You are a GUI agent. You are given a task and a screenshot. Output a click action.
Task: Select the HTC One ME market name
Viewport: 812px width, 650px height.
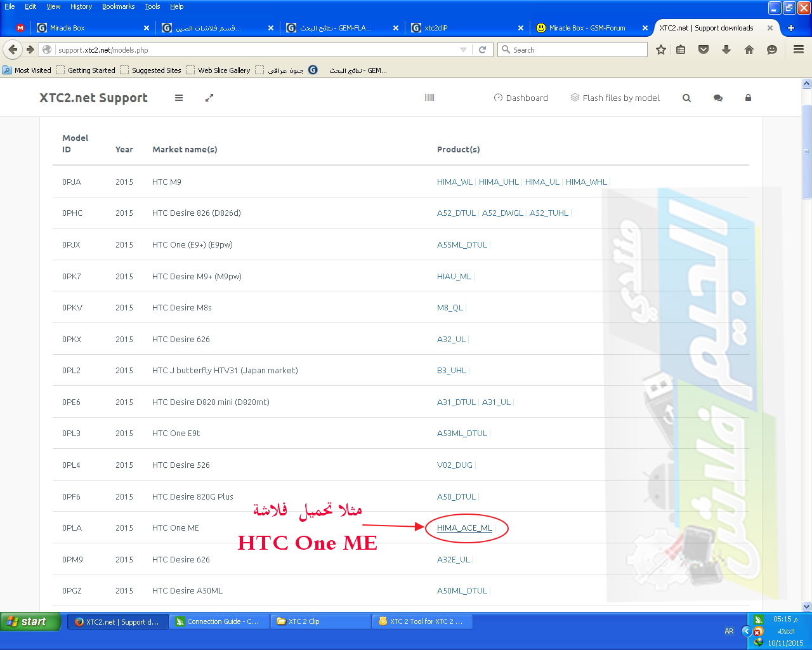(x=176, y=528)
